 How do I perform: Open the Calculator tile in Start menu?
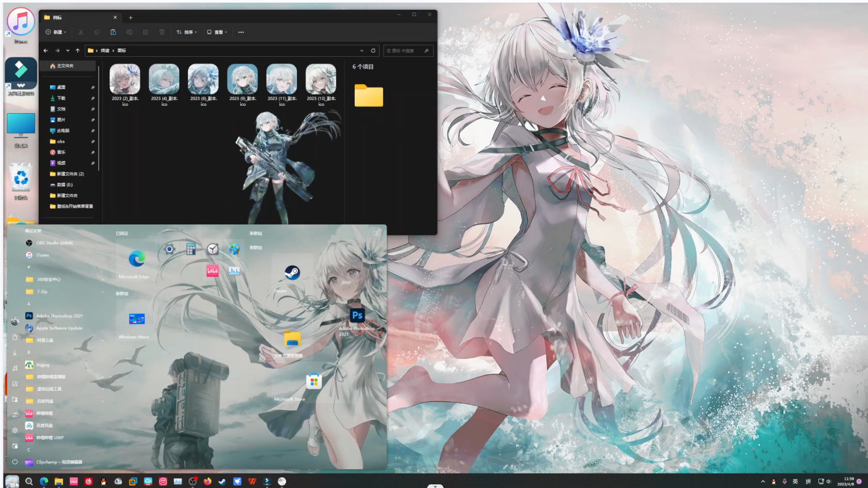pos(191,249)
